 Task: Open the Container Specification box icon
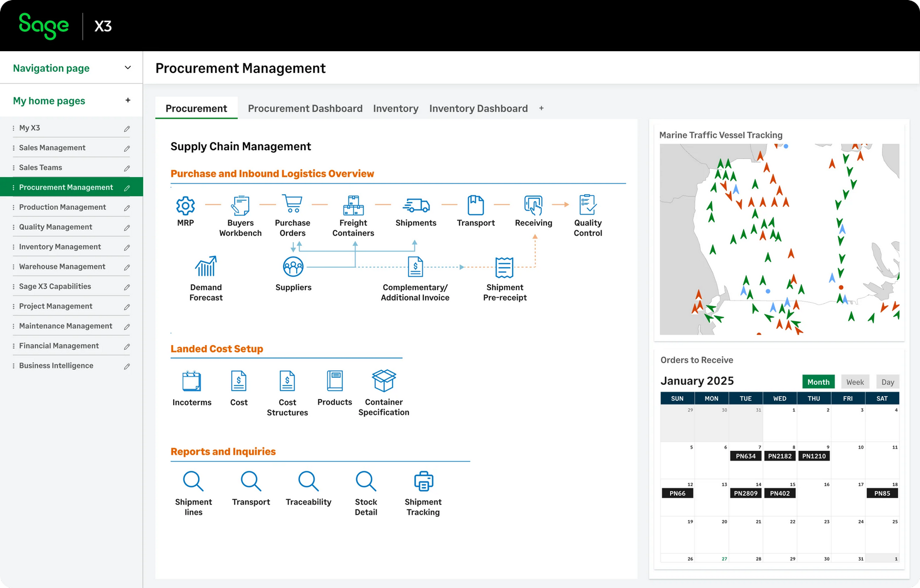point(384,381)
